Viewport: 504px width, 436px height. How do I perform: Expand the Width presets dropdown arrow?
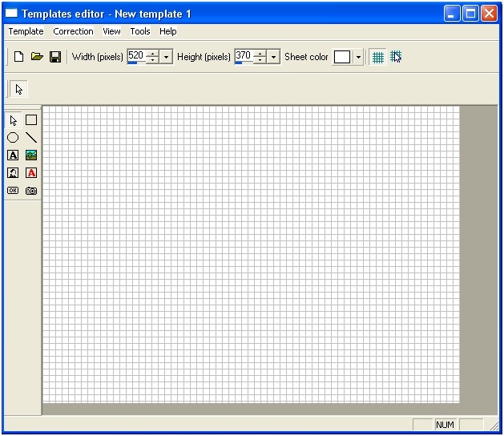166,57
